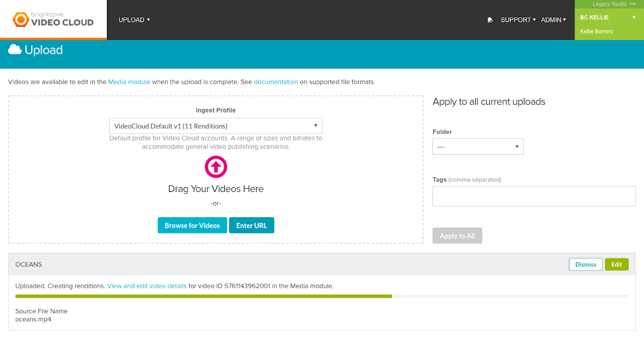The height and width of the screenshot is (339, 644).
Task: Click the Brightcove Video Cloud logo
Action: click(53, 19)
